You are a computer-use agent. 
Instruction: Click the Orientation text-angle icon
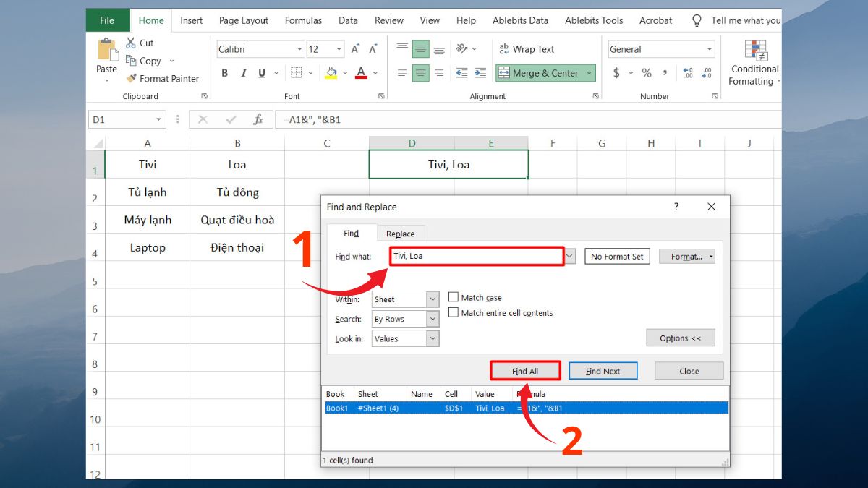coord(462,49)
